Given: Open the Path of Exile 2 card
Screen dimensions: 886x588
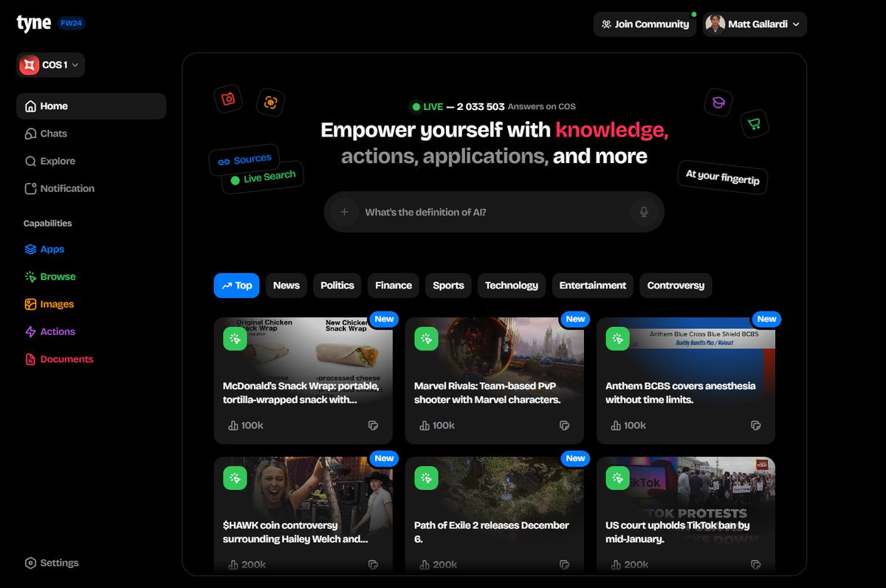Looking at the screenshot, I should 495,516.
